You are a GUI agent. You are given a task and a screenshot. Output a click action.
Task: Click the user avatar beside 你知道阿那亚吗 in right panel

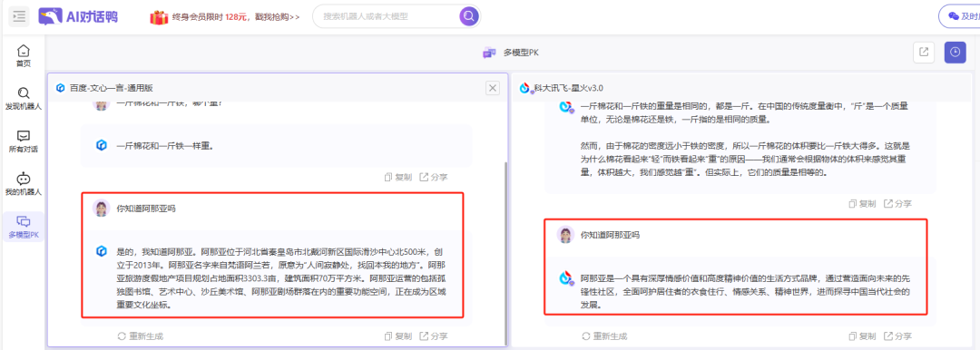(565, 235)
